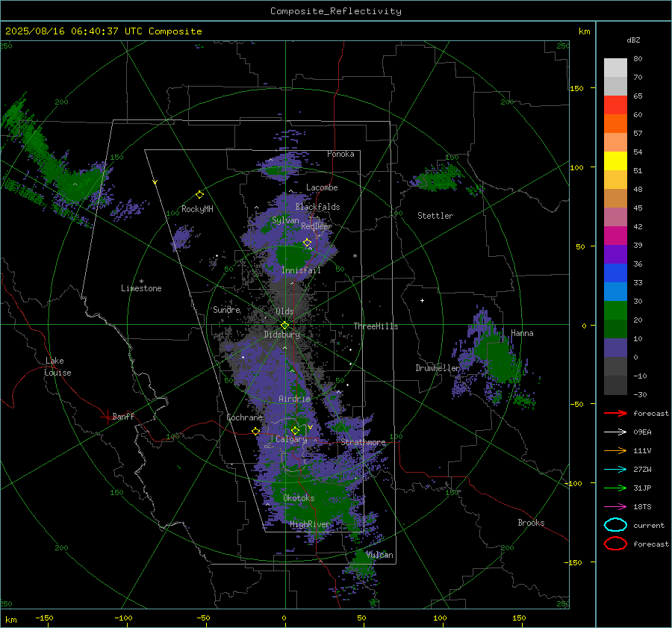Click the HighRiver city label
Screen dimensions: 672x628
tap(310, 524)
